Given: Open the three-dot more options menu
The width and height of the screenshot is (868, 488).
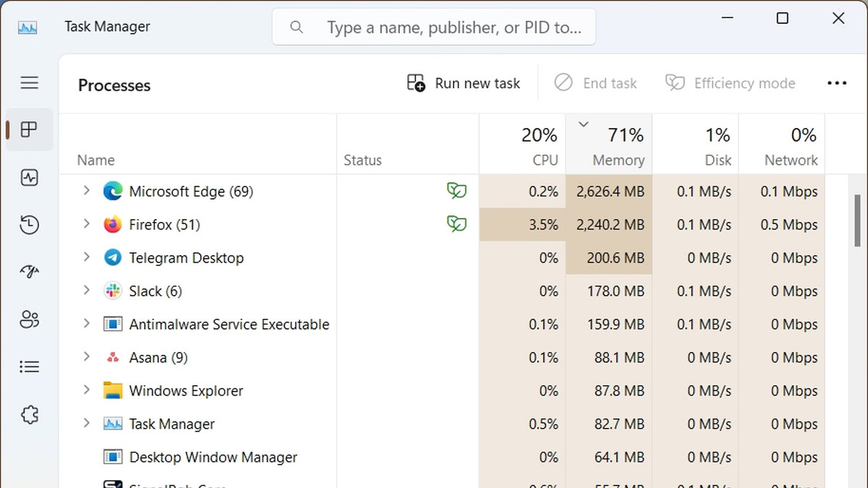Looking at the screenshot, I should coord(836,84).
